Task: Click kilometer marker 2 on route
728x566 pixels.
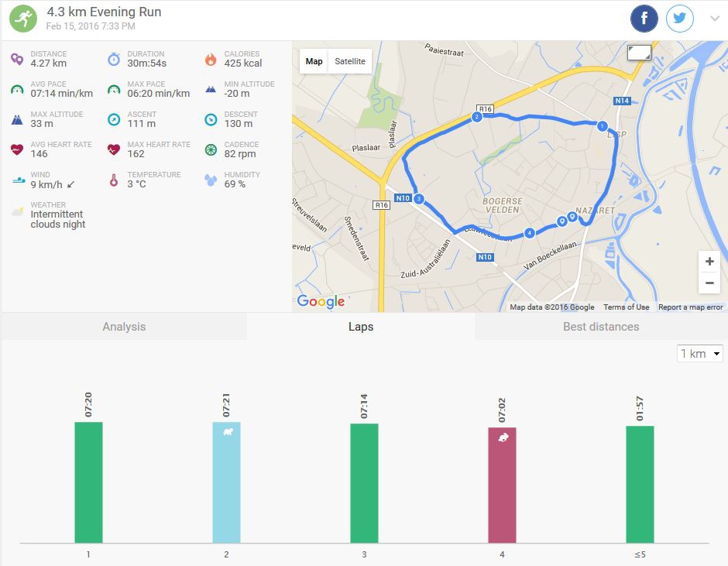Action: (x=476, y=117)
